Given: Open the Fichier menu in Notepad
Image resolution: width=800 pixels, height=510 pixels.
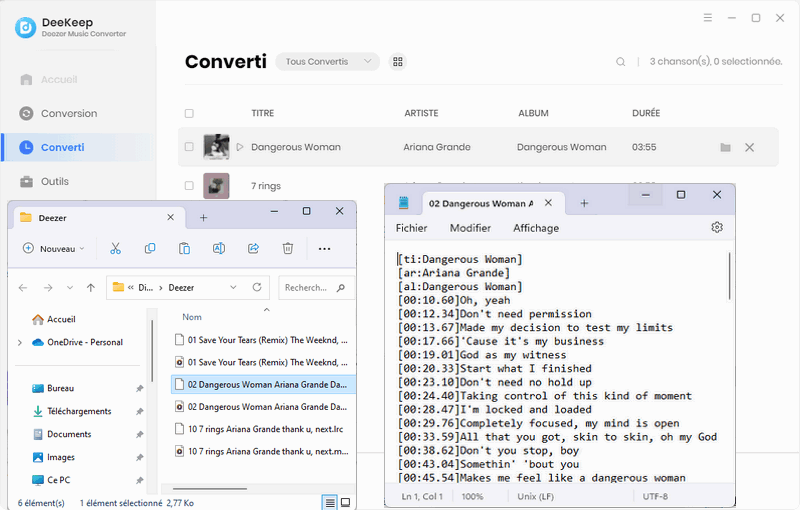Looking at the screenshot, I should click(411, 228).
